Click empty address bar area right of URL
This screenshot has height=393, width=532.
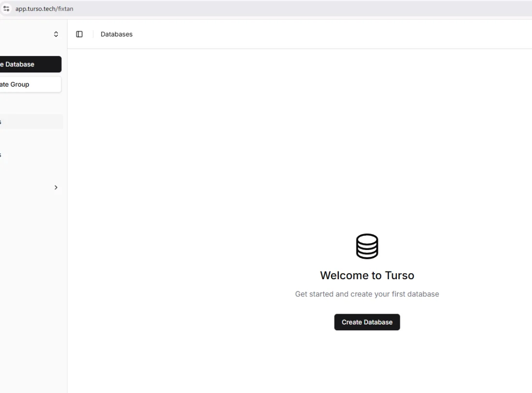(292, 9)
